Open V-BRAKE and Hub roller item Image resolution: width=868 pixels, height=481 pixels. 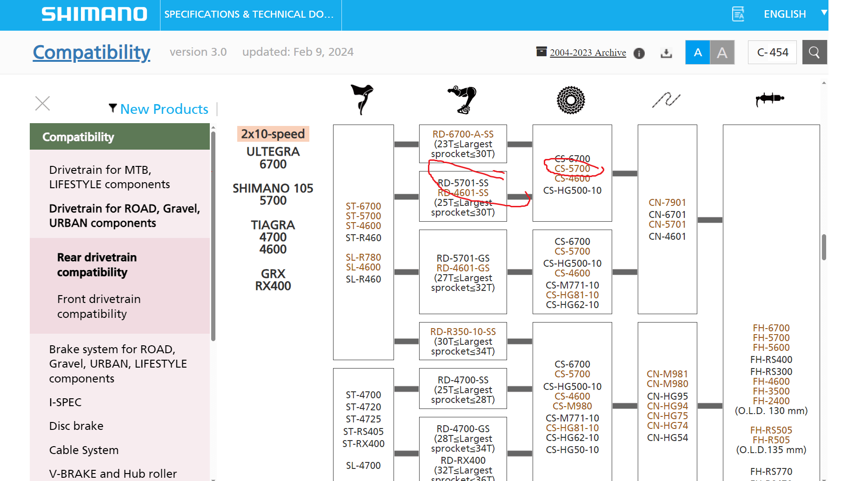(113, 474)
